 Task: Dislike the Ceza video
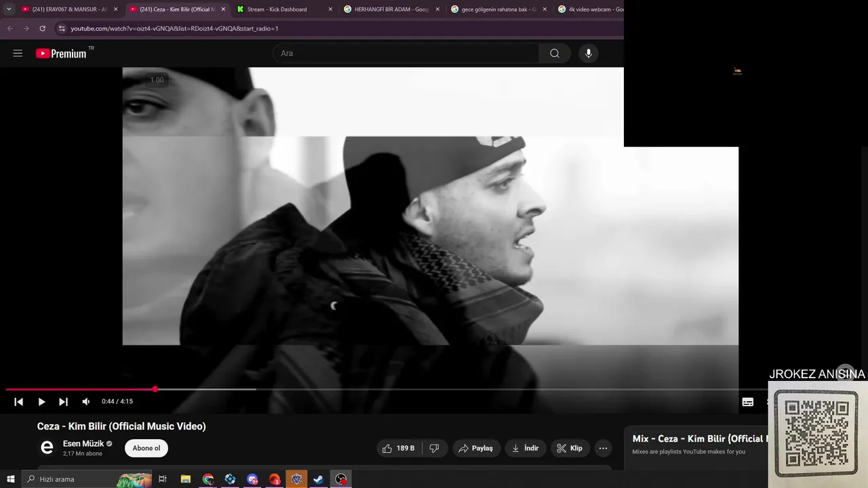click(x=435, y=448)
